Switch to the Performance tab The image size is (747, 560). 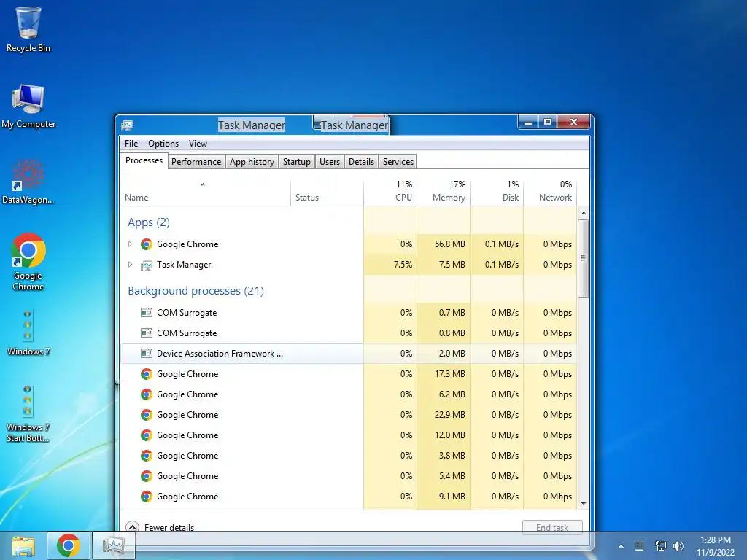[x=196, y=161]
